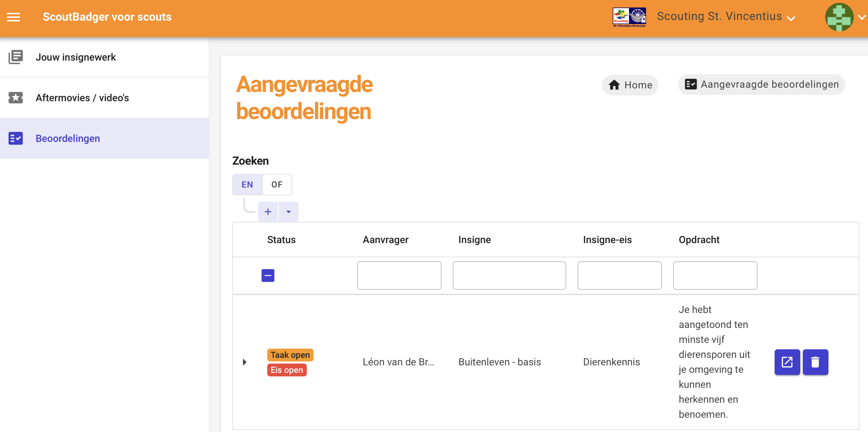Sort by the Aanvrager column header
Screen dimensions: 868x432
pos(386,240)
